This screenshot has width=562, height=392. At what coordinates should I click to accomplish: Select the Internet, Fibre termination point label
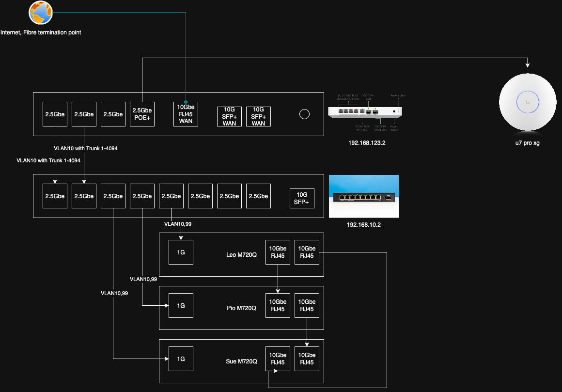pos(41,32)
